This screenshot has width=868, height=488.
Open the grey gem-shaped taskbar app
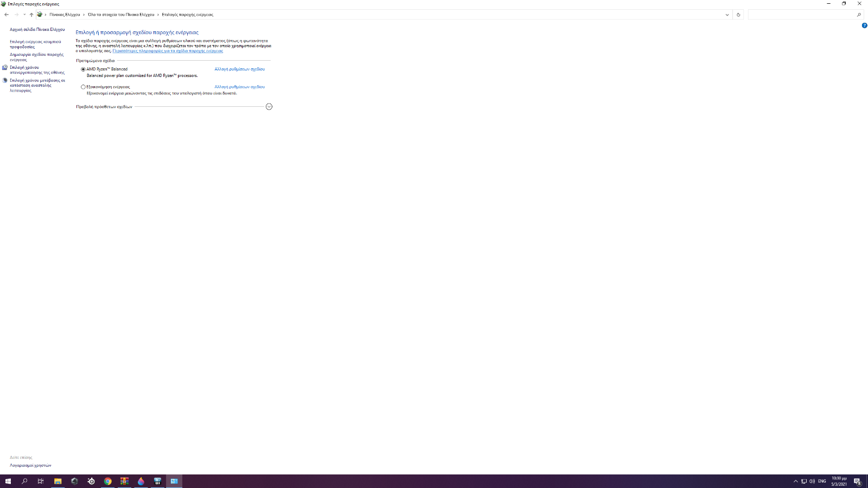tap(74, 481)
